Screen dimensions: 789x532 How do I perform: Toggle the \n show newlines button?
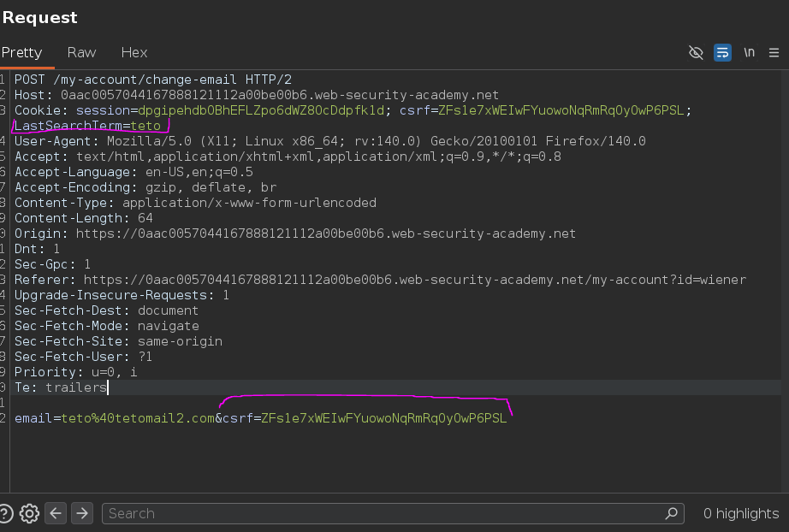point(750,52)
